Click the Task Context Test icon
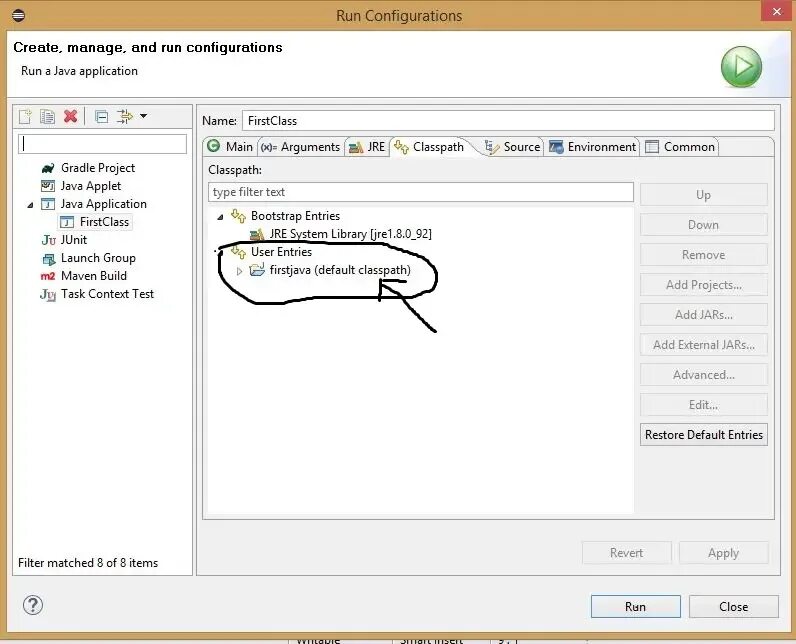This screenshot has height=644, width=796. pos(48,294)
